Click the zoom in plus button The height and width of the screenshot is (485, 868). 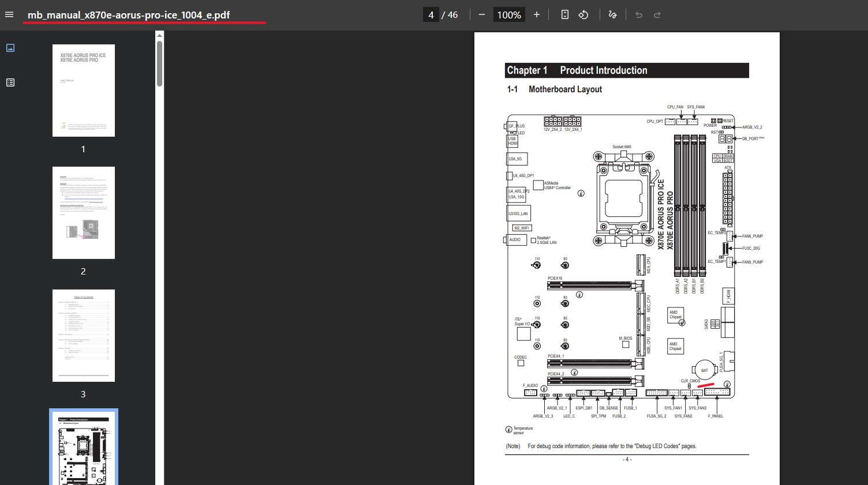click(x=537, y=14)
